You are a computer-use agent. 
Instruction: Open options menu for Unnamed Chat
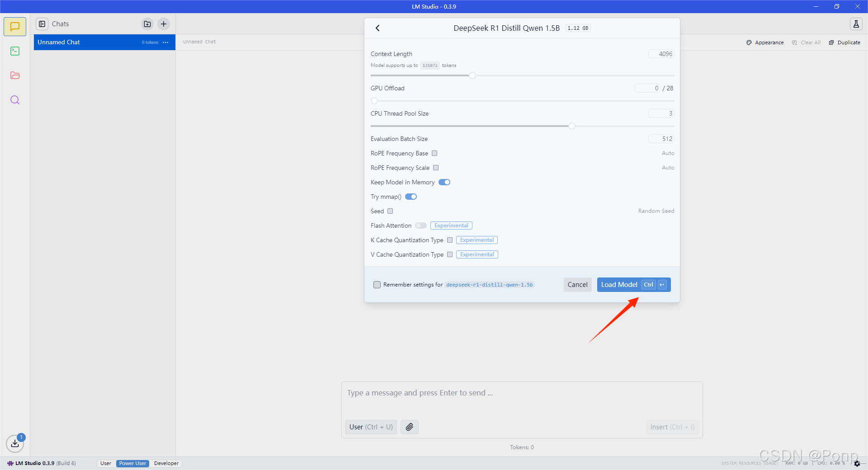[165, 42]
